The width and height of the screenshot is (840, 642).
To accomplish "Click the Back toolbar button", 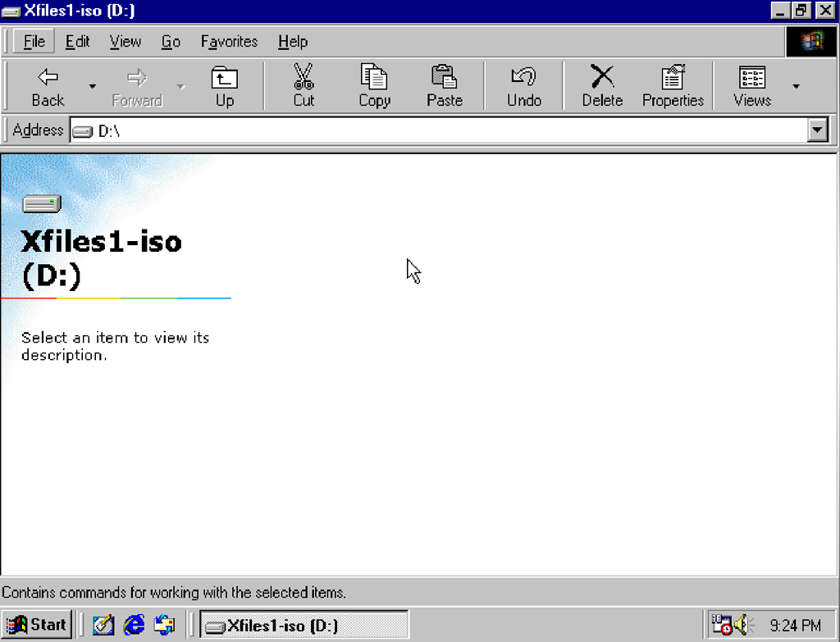I will [47, 86].
